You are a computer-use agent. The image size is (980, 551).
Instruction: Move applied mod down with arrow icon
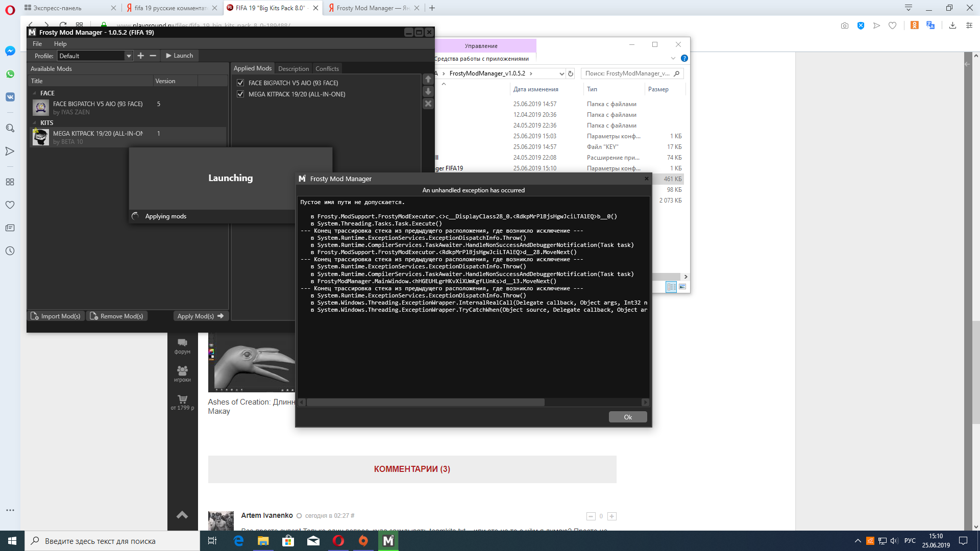428,91
